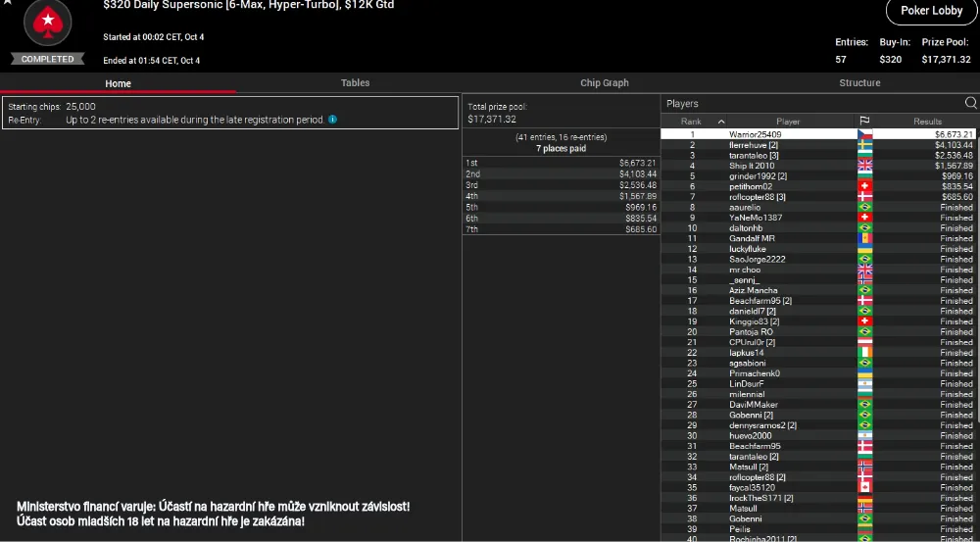Select player flerrehuve [2] in rank 2
This screenshot has height=542, width=980.
coord(753,145)
